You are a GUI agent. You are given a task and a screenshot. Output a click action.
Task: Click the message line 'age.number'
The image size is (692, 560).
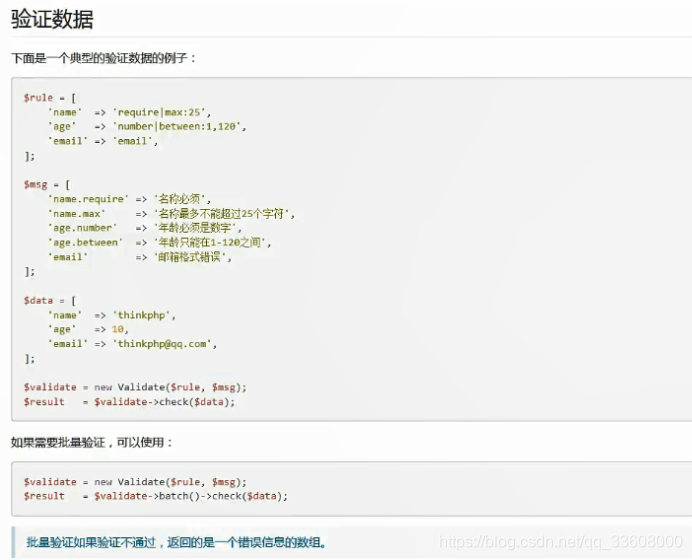pyautogui.click(x=145, y=228)
